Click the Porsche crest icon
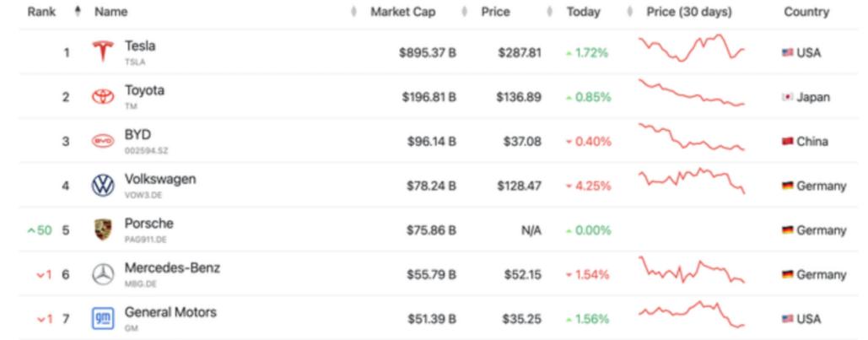Viewport: 868px width, 340px height. pyautogui.click(x=102, y=229)
